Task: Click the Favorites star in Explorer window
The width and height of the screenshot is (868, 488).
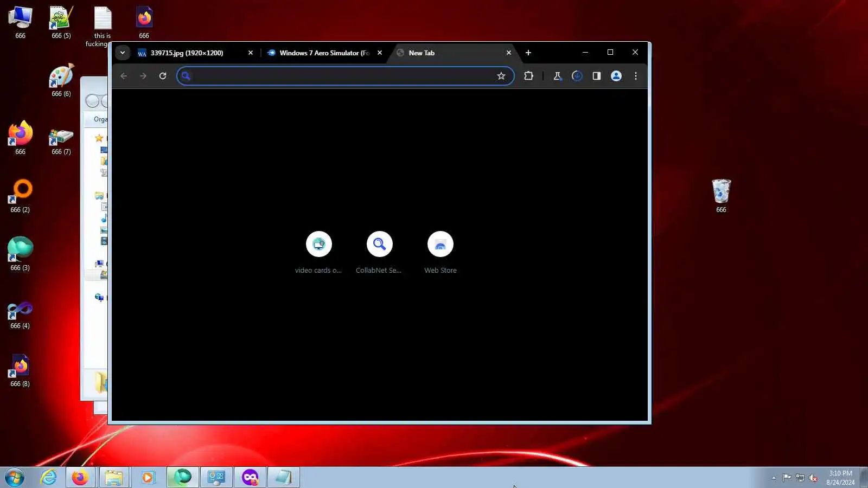Action: pos(99,138)
